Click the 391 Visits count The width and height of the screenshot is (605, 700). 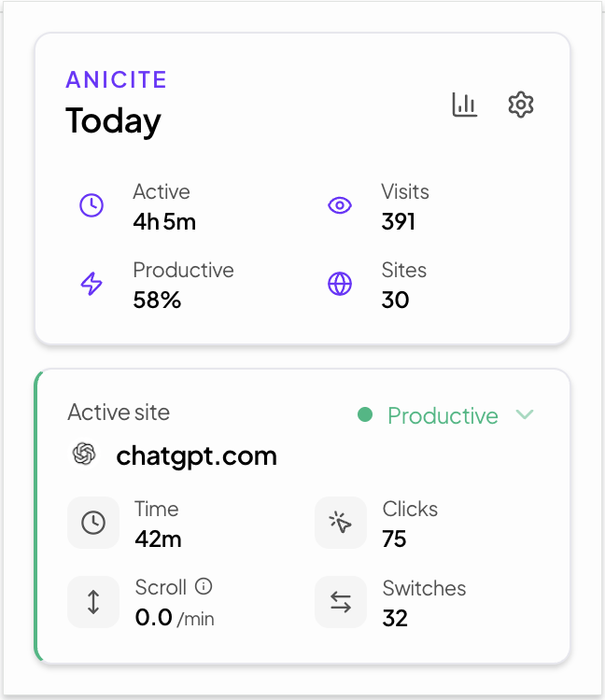click(398, 221)
